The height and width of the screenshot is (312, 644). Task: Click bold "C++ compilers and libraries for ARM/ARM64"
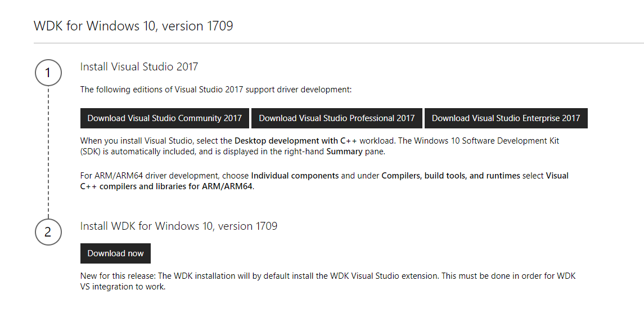point(166,186)
